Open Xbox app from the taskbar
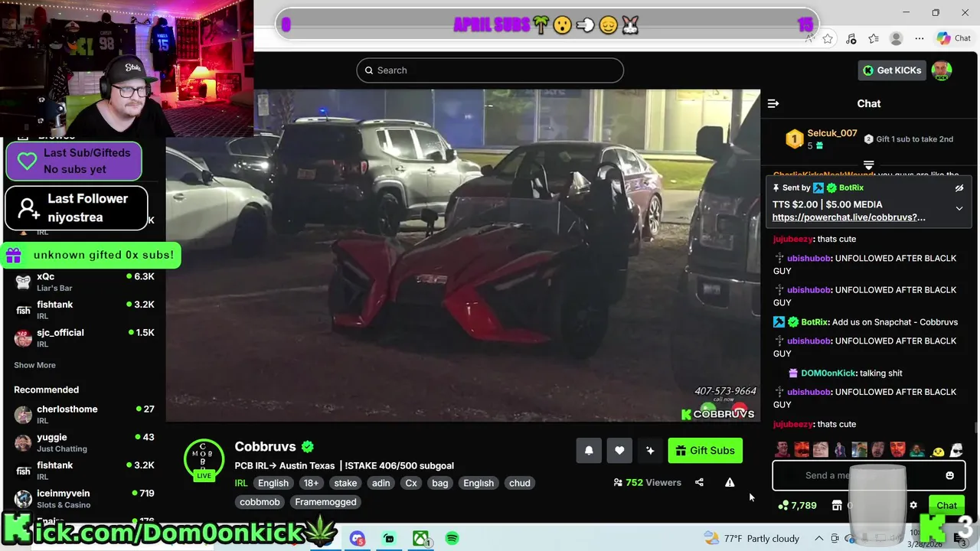 420,539
